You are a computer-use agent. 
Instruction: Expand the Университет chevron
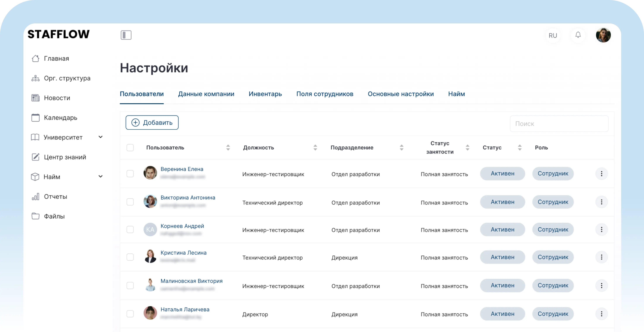pyautogui.click(x=101, y=137)
